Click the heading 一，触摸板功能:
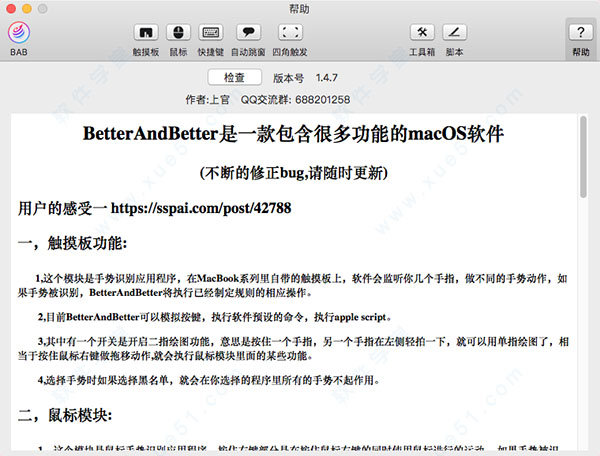 [x=72, y=243]
